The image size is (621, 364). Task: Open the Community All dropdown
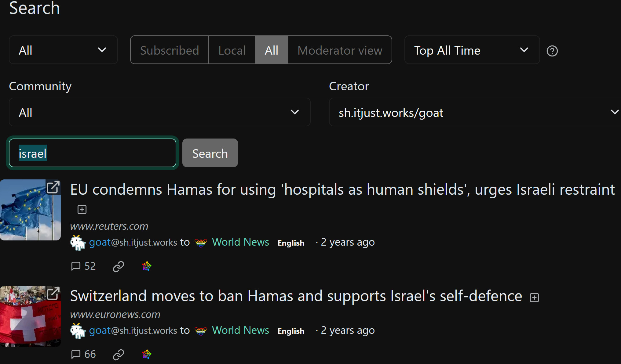click(159, 112)
